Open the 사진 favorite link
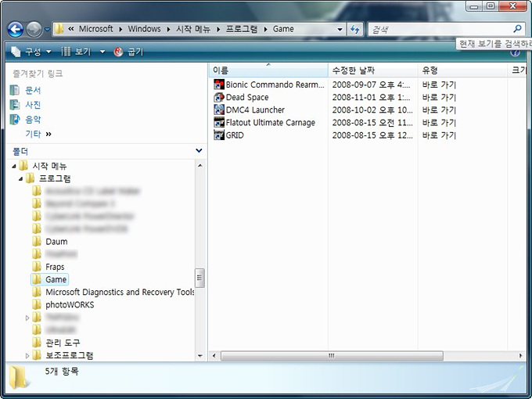 tap(33, 105)
